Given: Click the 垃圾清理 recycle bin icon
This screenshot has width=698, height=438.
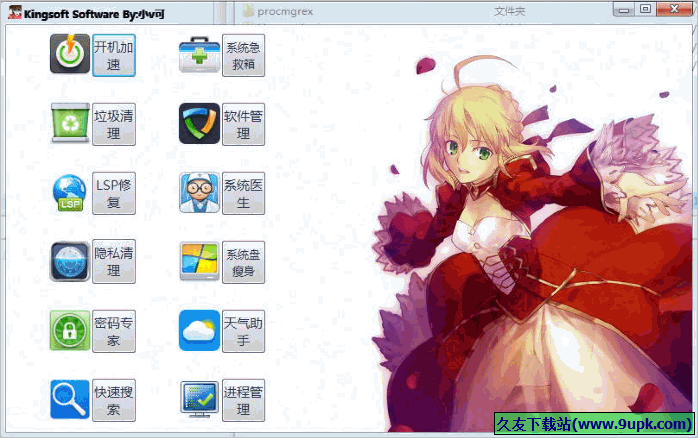Looking at the screenshot, I should 70,123.
